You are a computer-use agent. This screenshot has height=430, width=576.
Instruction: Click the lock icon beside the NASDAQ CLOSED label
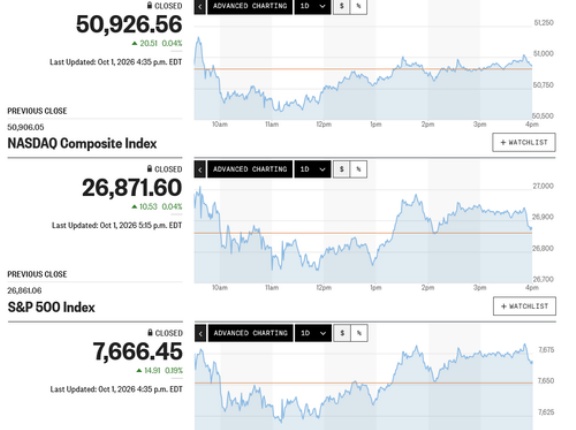[150, 169]
